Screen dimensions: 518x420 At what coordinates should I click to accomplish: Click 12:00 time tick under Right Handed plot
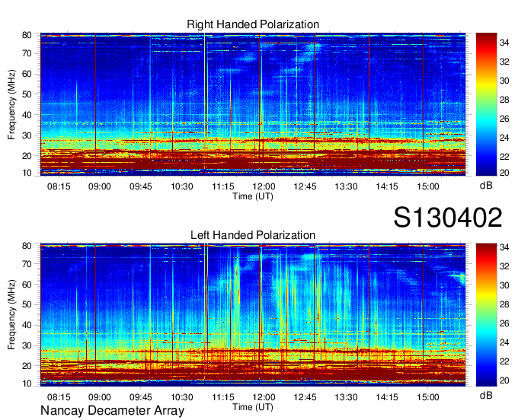(x=264, y=186)
